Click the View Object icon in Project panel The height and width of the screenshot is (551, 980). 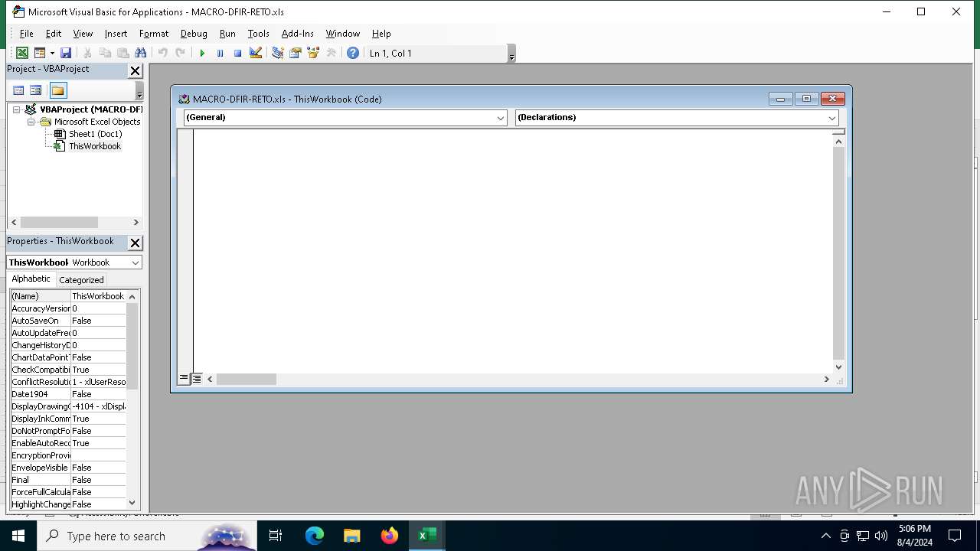point(36,90)
